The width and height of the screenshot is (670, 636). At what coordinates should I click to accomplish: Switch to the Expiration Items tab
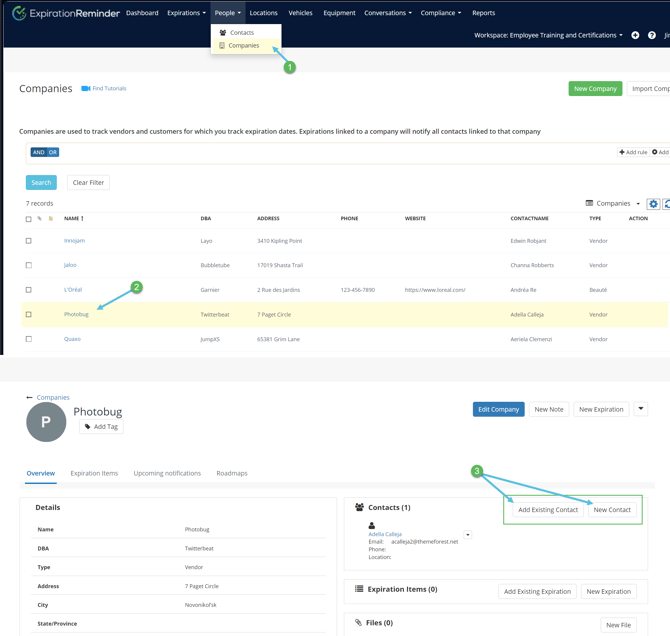point(94,473)
